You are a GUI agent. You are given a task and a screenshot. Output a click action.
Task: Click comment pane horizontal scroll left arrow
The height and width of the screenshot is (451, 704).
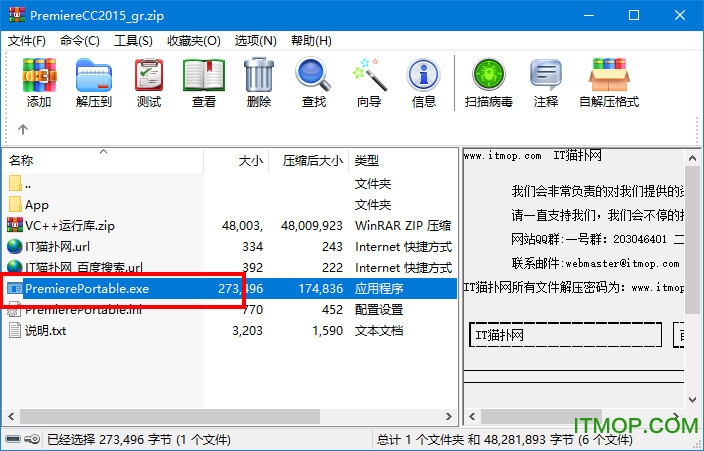pos(472,416)
